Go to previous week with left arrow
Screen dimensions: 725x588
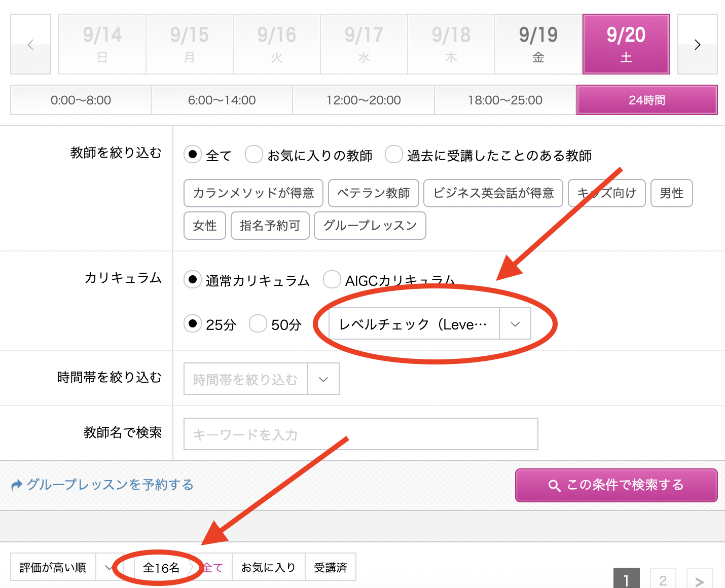point(30,45)
